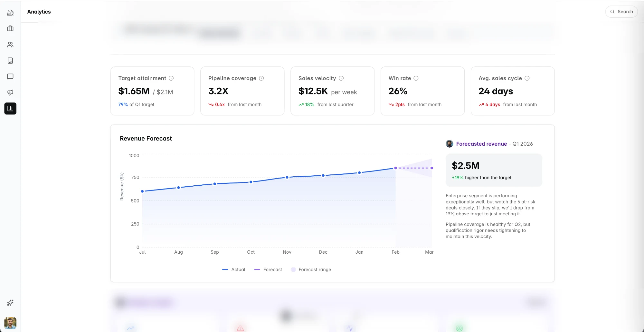Open the info tooltip for Avg. sales cycle

(x=527, y=78)
